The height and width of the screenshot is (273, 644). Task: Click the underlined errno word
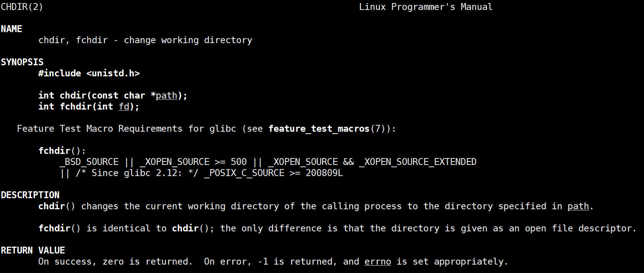coord(377,262)
